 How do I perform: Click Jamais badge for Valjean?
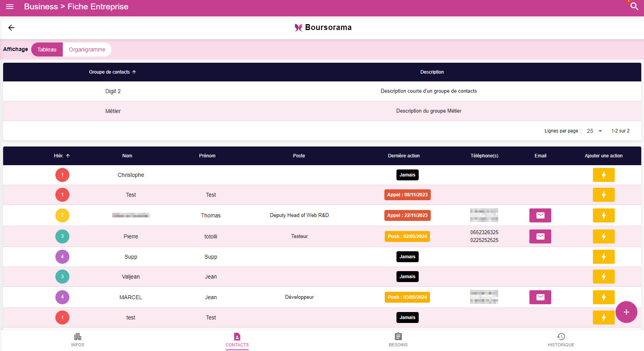click(407, 277)
